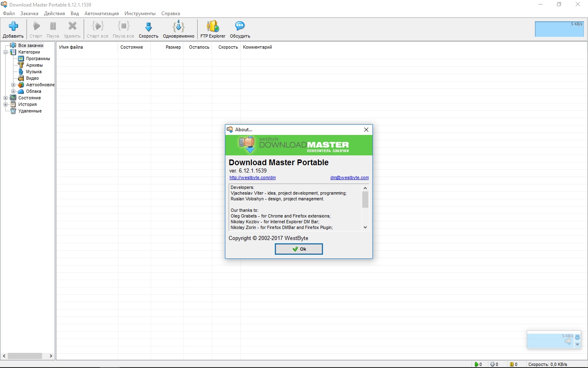This screenshot has height=368, width=588.
Task: Click the credits scrollbar thumb
Action: [x=365, y=200]
